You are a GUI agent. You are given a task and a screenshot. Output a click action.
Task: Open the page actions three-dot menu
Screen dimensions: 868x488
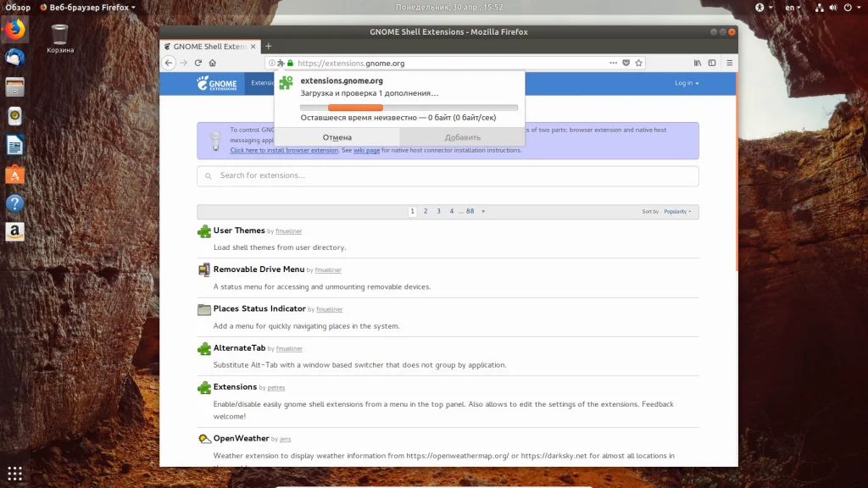[613, 63]
